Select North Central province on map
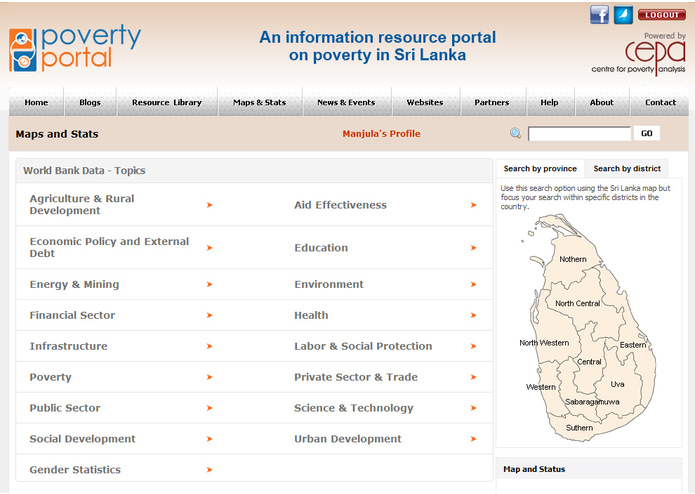695x494 pixels. pyautogui.click(x=578, y=303)
